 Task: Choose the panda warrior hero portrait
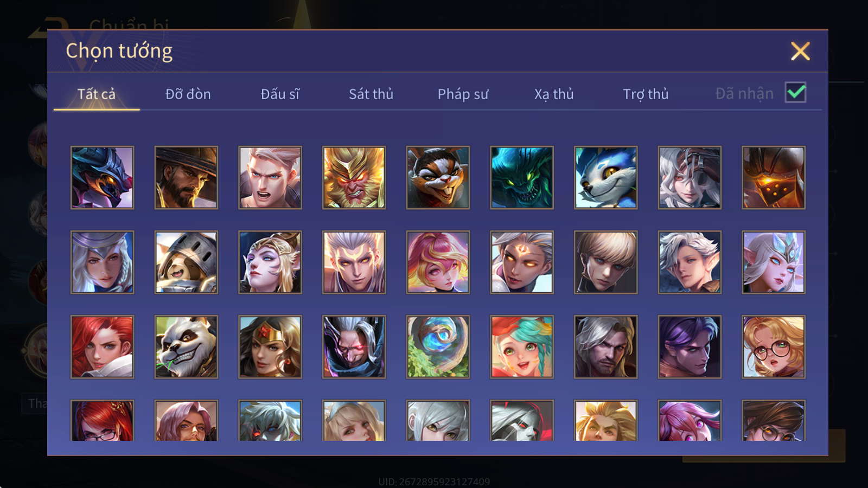186,346
